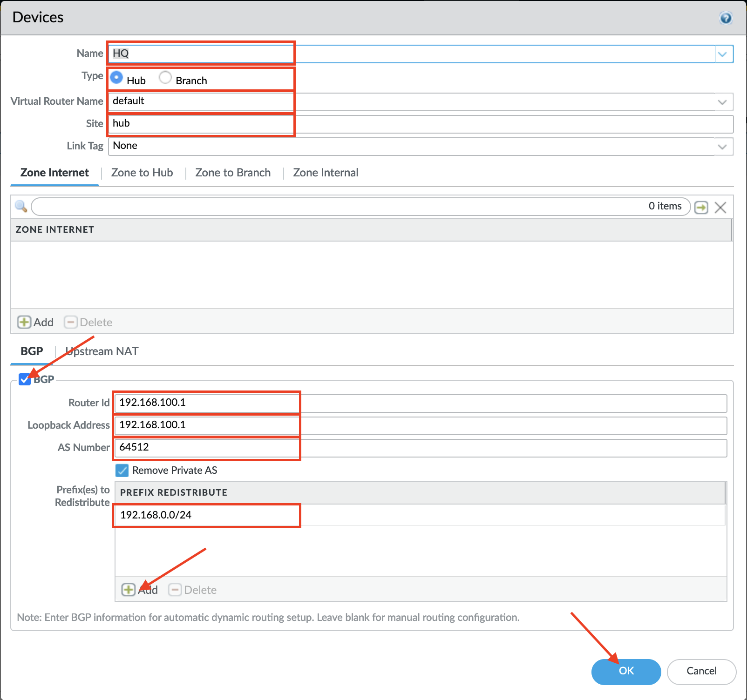
Task: Disable the BGP checkbox
Action: coord(24,379)
